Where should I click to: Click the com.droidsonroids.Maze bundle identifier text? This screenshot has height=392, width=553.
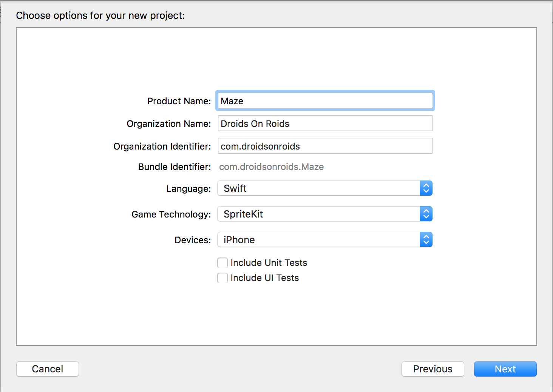pos(272,167)
